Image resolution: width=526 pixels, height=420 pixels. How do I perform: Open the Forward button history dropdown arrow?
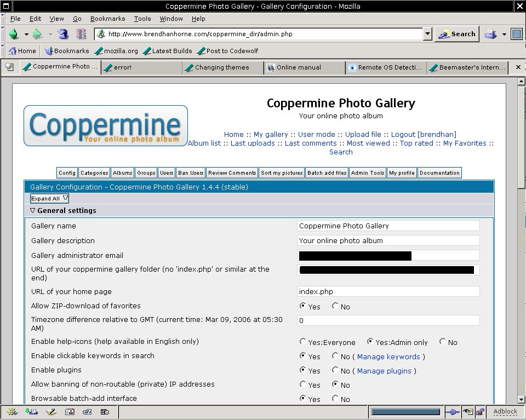coord(50,34)
